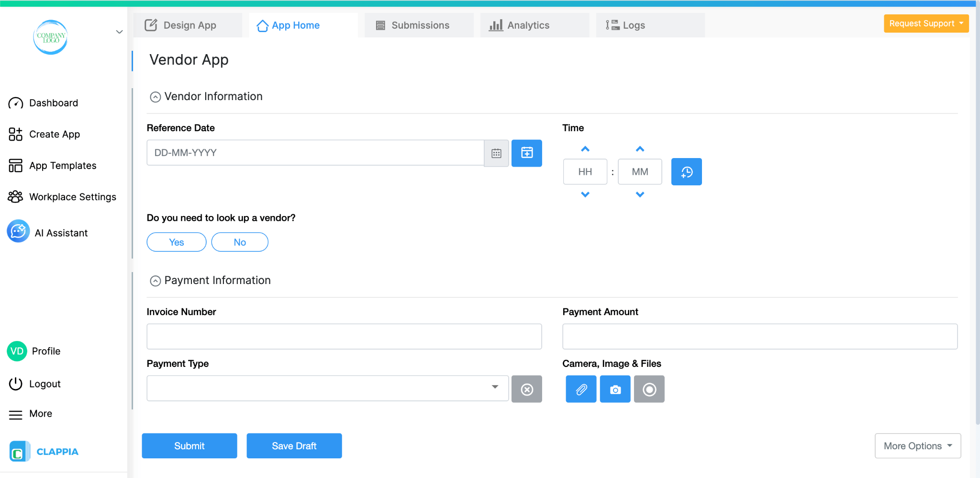Viewport: 980px width, 478px height.
Task: Switch to the Submissions tab
Action: click(419, 25)
